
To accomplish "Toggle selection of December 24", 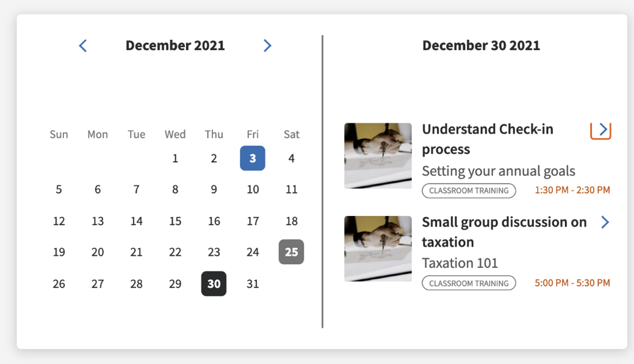I will pyautogui.click(x=252, y=252).
